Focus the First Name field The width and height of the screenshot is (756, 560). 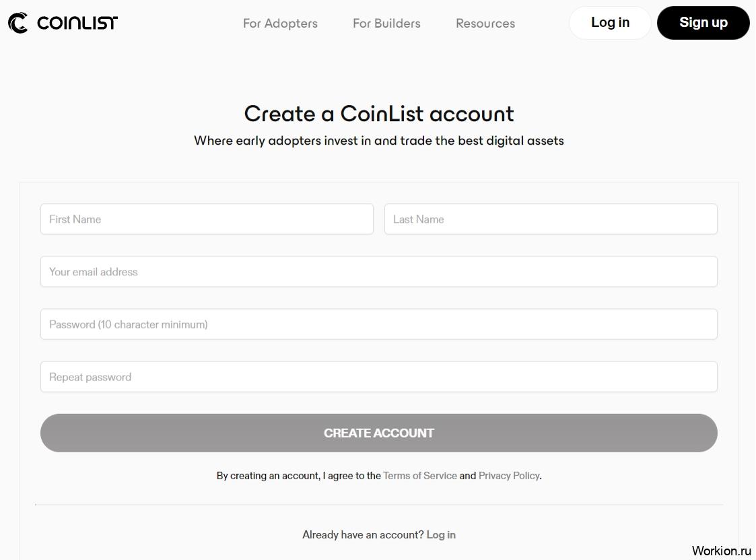[207, 219]
